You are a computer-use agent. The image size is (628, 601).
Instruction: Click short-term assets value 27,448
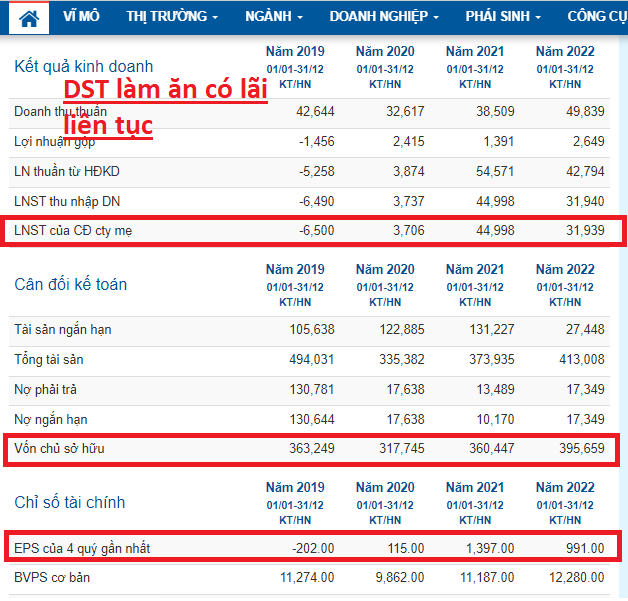pos(585,330)
